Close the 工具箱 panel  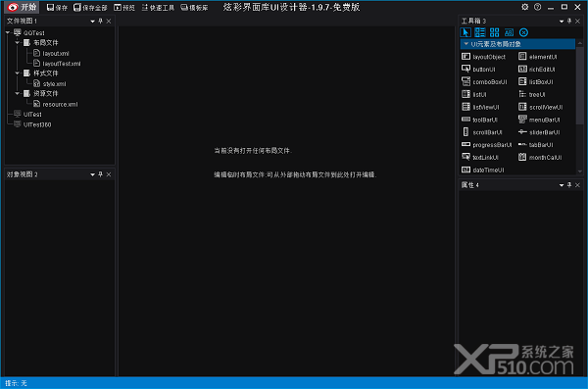(577, 22)
